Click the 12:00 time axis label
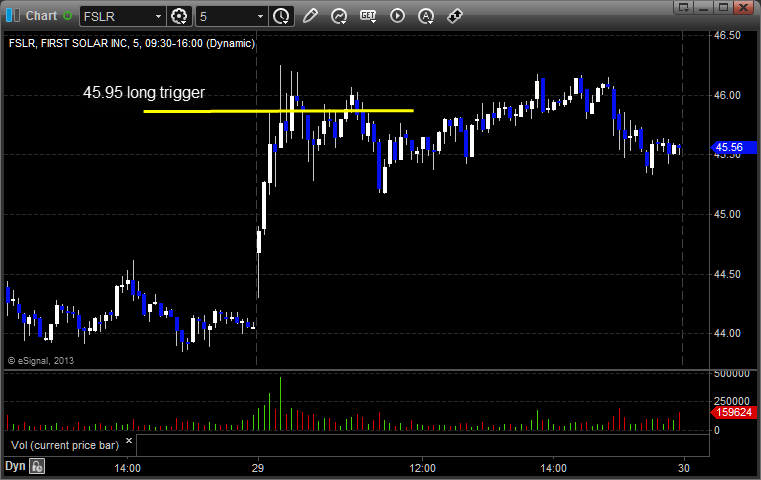 422,468
